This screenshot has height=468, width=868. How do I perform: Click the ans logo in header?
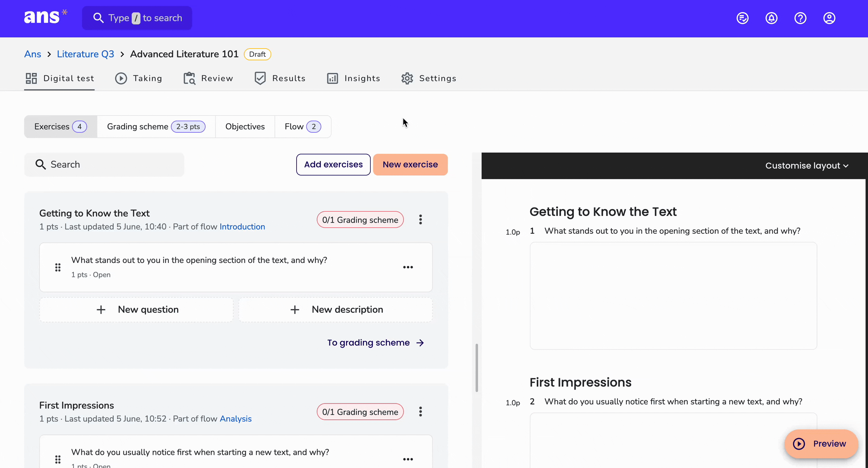click(45, 17)
